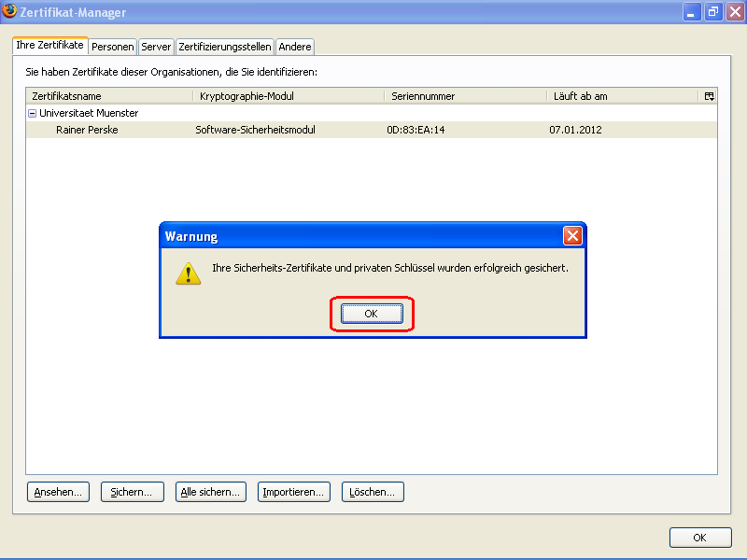This screenshot has width=747, height=560.
Task: Open the Andere tab
Action: [294, 46]
